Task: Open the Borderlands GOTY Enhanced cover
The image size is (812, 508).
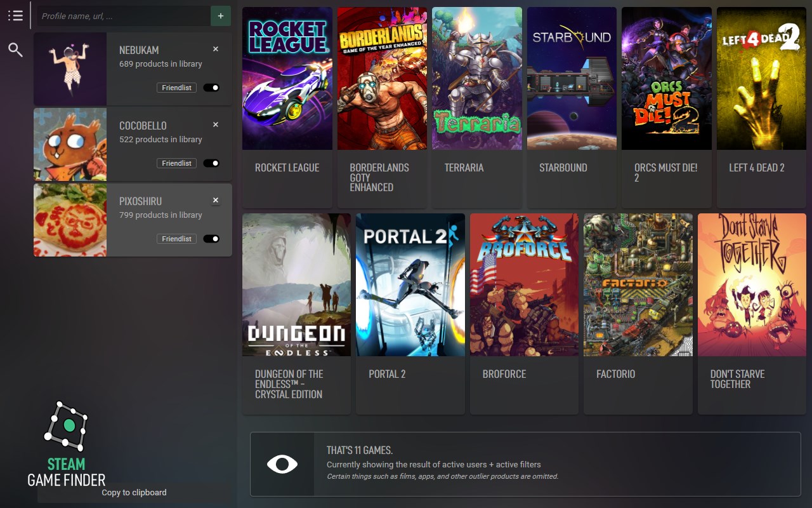Action: 383,78
